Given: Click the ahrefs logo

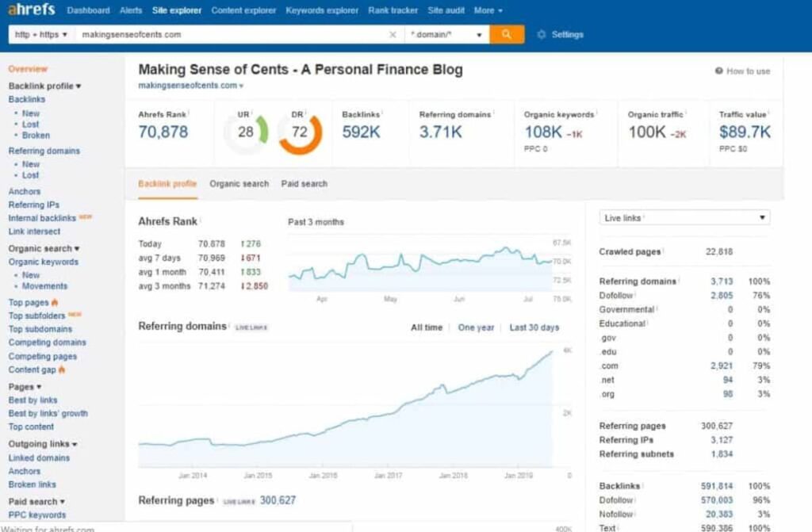Looking at the screenshot, I should click(x=31, y=10).
